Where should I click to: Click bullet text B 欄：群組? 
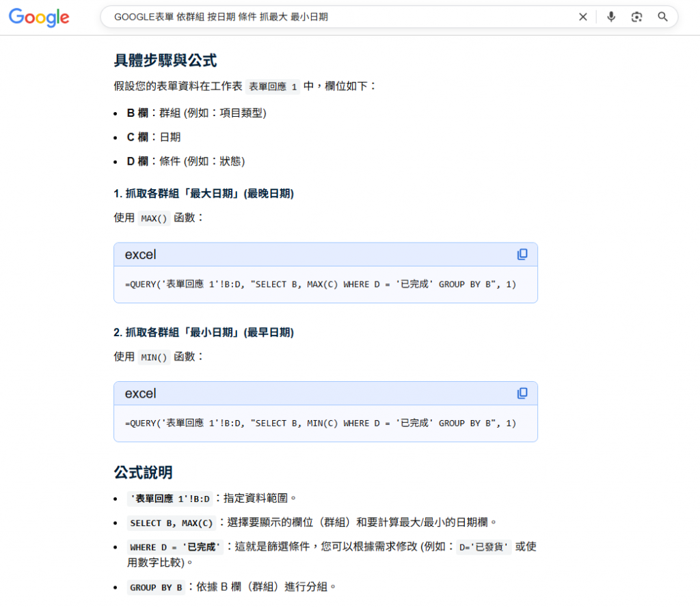196,113
